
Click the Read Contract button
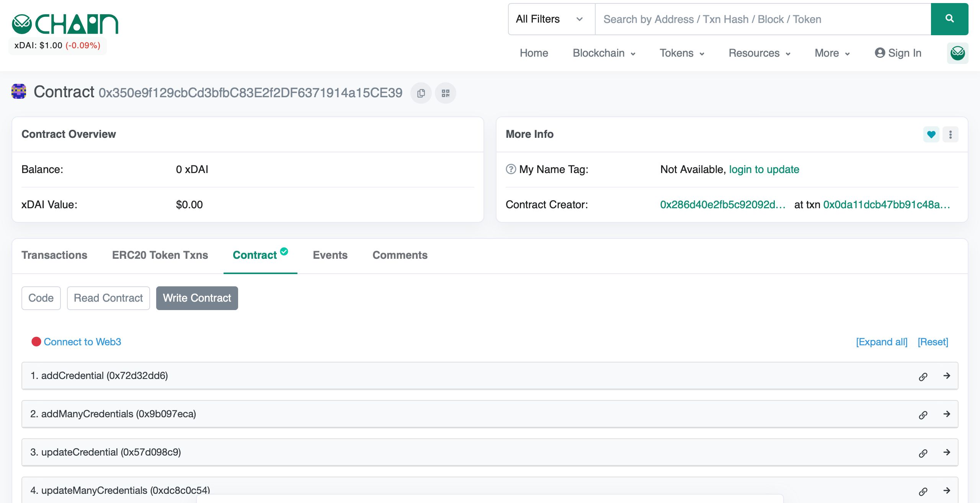click(108, 298)
